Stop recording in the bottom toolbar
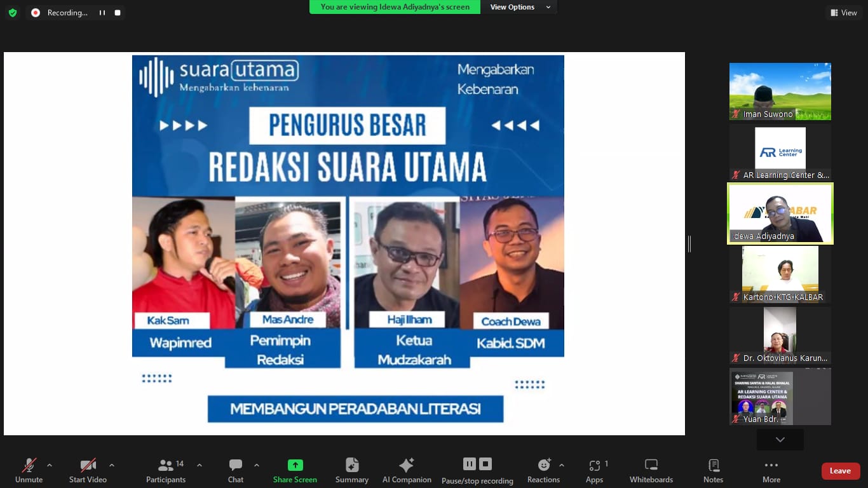868x488 pixels. pyautogui.click(x=485, y=464)
